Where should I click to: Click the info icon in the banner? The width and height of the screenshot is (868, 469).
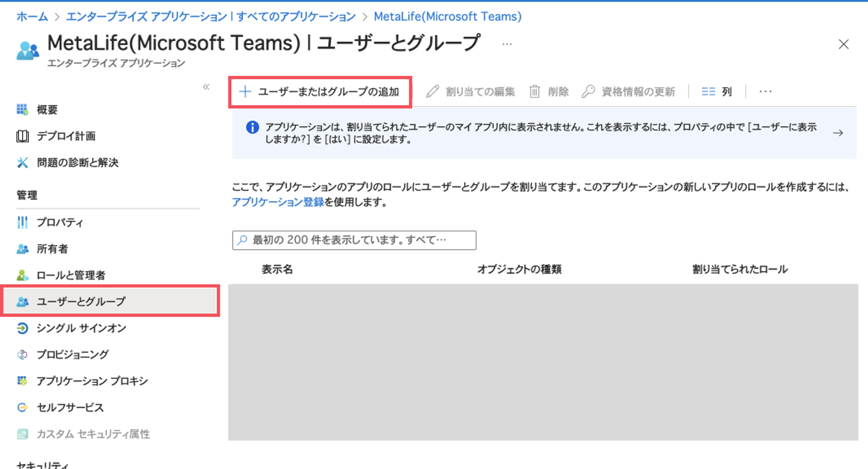(x=253, y=127)
